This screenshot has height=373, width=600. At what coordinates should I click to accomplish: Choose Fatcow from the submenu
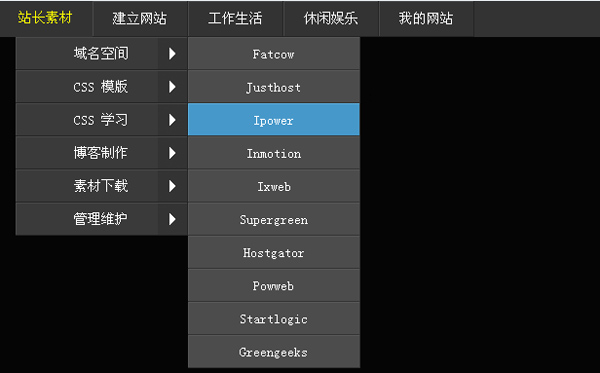[274, 54]
